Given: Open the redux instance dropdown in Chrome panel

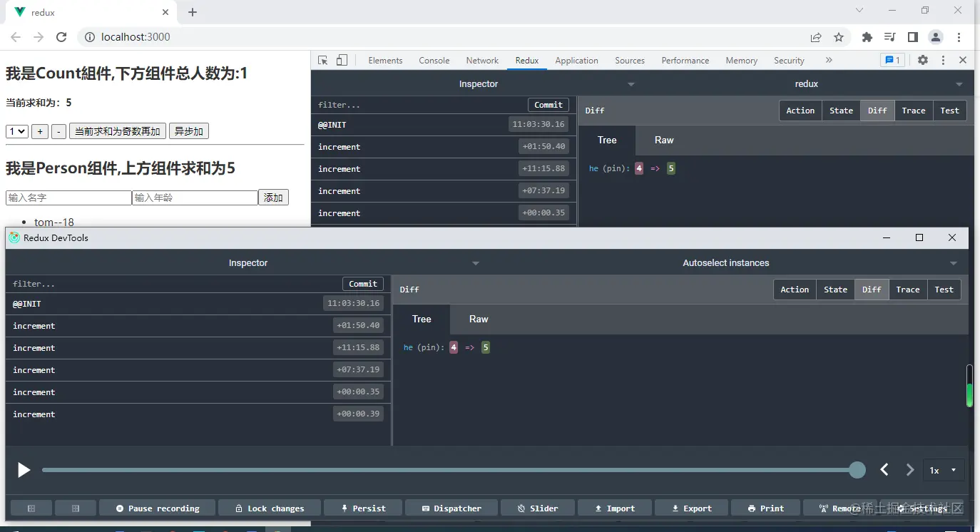Looking at the screenshot, I should pos(806,84).
